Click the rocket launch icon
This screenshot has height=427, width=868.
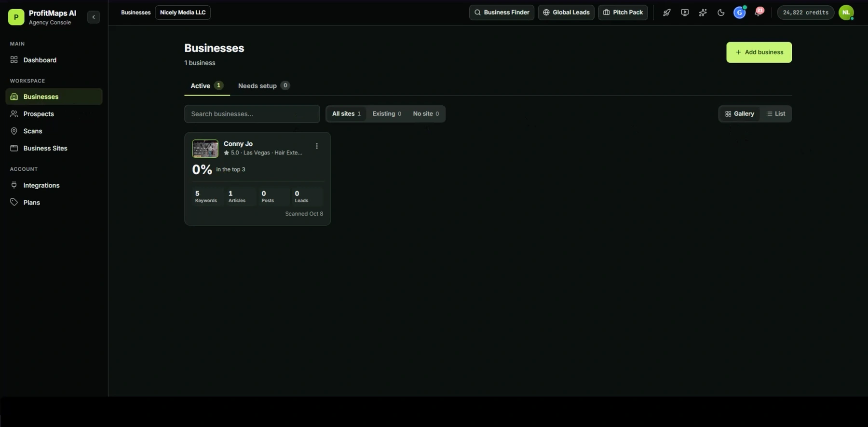click(x=666, y=13)
